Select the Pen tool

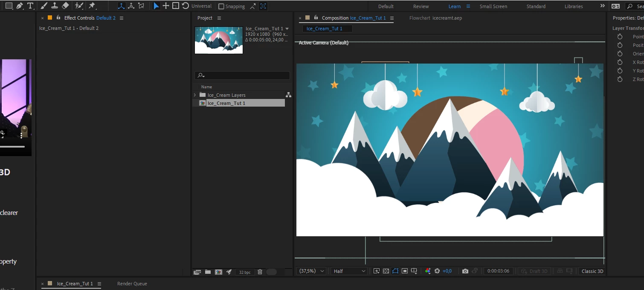click(x=19, y=6)
